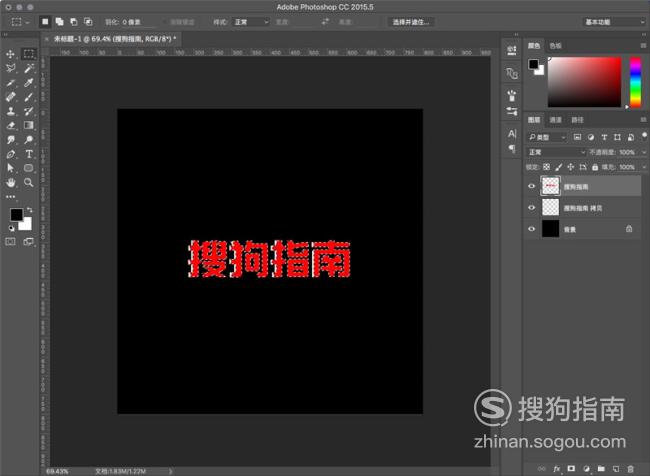The image size is (650, 476).
Task: Select the Healing Brush tool
Action: [11, 97]
